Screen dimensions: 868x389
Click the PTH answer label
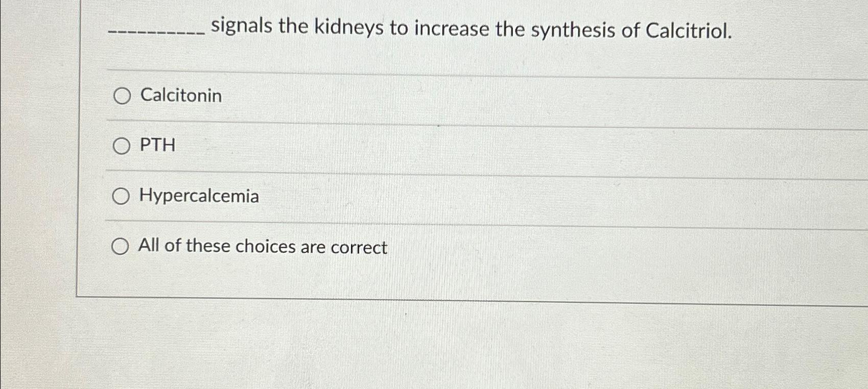157,145
